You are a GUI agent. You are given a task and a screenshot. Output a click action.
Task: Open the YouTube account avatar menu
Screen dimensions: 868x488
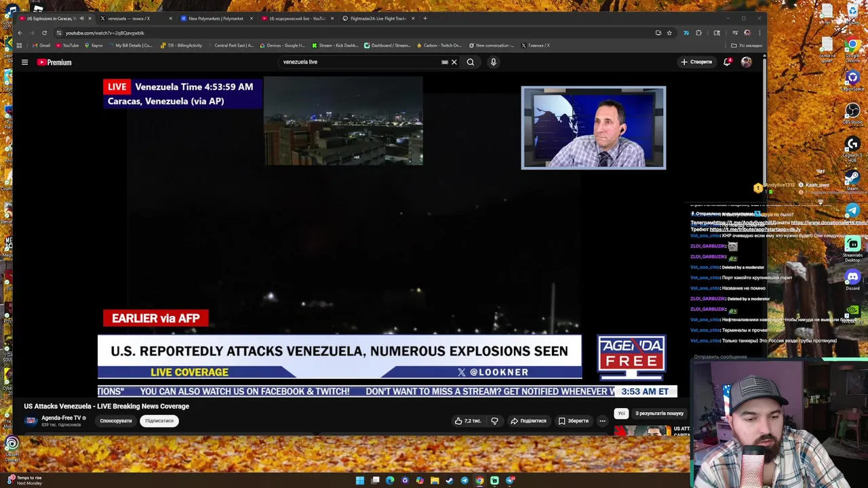coord(746,62)
